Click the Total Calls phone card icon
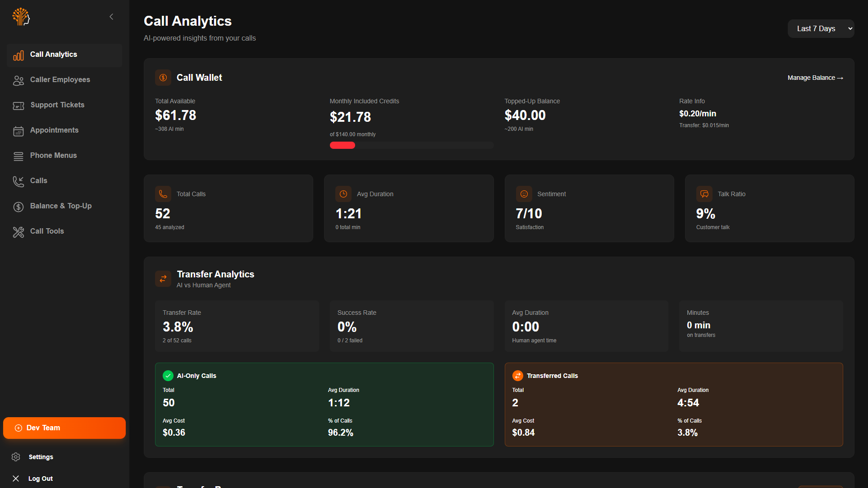 [163, 194]
